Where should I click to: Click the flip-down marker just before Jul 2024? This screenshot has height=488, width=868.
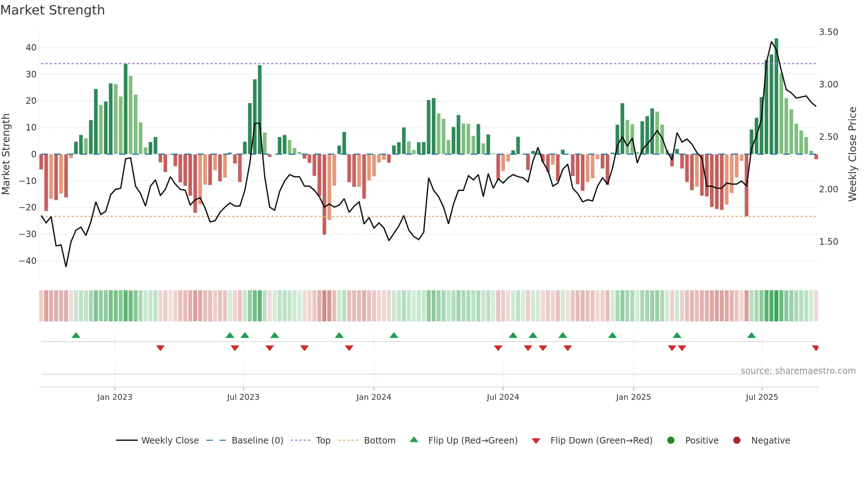[x=498, y=348]
